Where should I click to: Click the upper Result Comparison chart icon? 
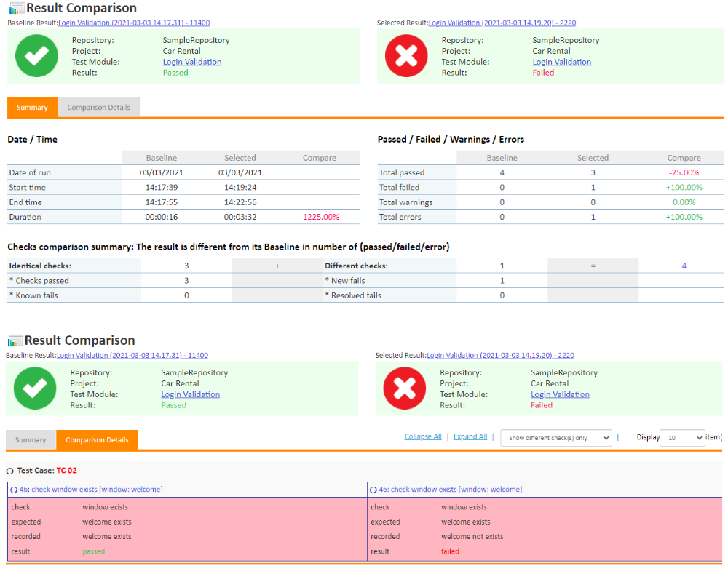click(16, 8)
